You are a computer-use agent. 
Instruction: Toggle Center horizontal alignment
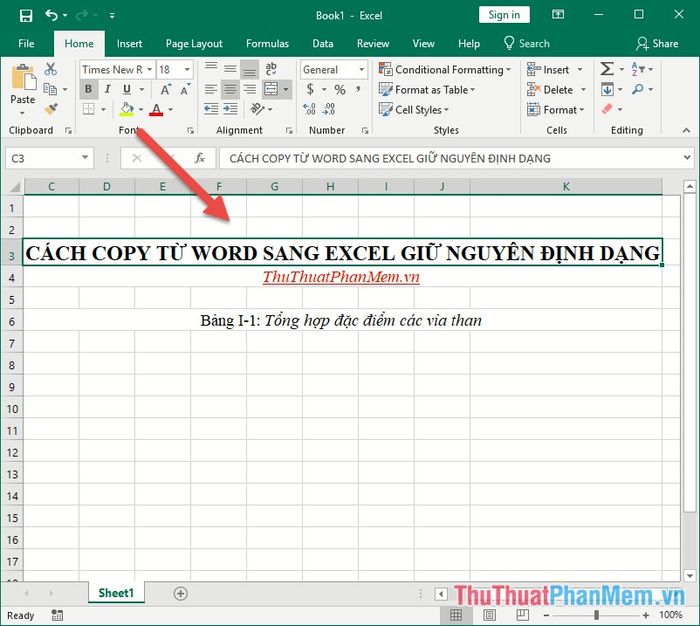(230, 89)
